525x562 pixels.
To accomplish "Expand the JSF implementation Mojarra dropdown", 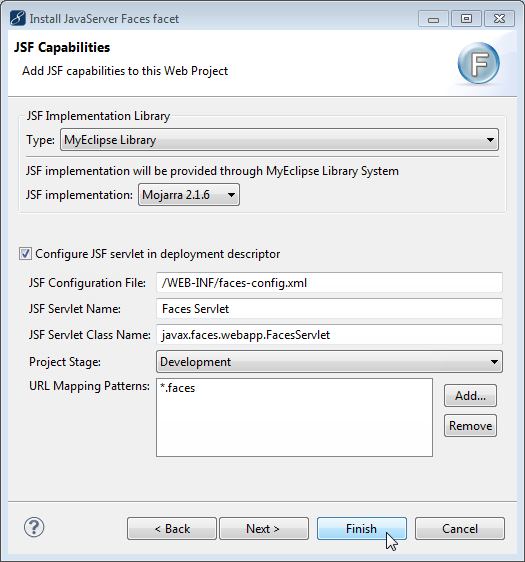I will point(189,195).
